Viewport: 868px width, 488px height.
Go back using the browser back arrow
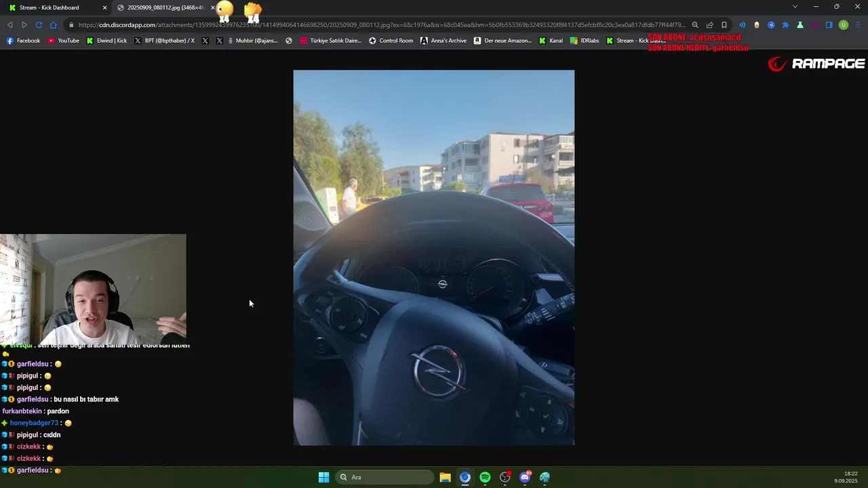(10, 25)
